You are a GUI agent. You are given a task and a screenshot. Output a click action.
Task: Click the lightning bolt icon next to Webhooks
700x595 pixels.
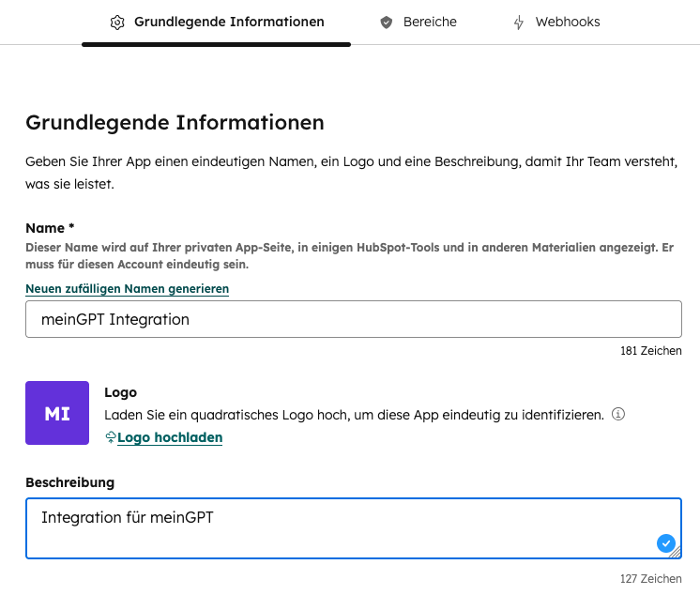tap(518, 23)
